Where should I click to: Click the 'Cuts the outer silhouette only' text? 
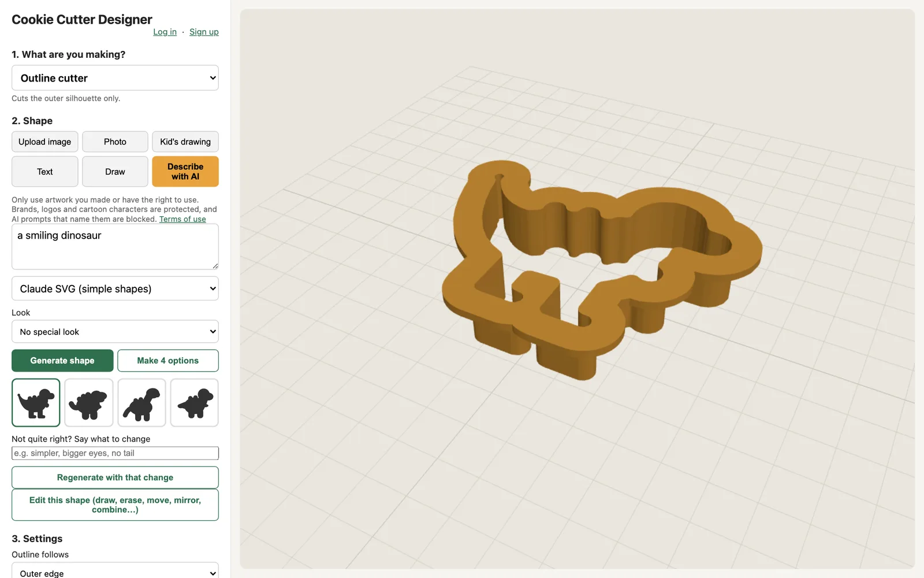(x=66, y=98)
